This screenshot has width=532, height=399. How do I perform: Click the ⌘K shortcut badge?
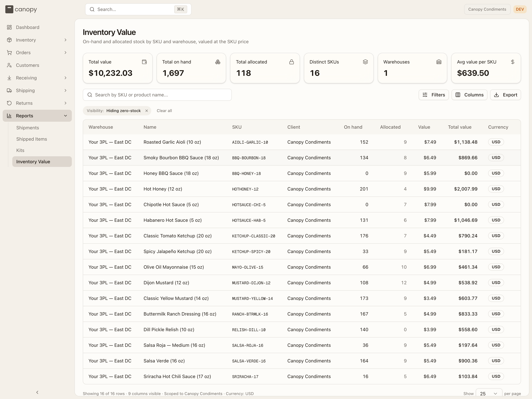[x=180, y=9]
